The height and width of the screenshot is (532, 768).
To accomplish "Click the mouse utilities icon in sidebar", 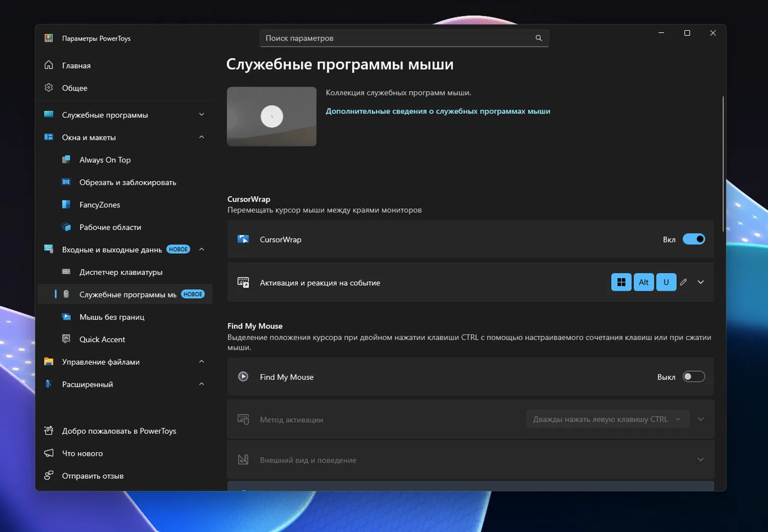I will click(x=66, y=294).
